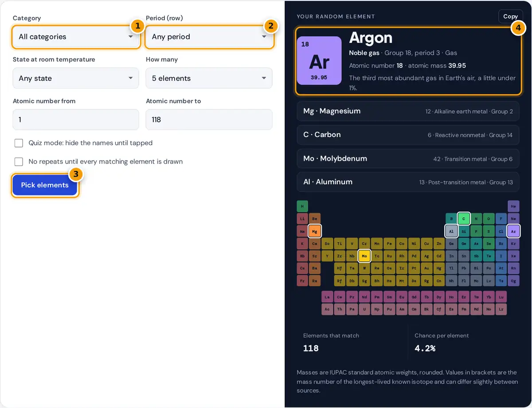Click the Pick elements button

tap(45, 185)
